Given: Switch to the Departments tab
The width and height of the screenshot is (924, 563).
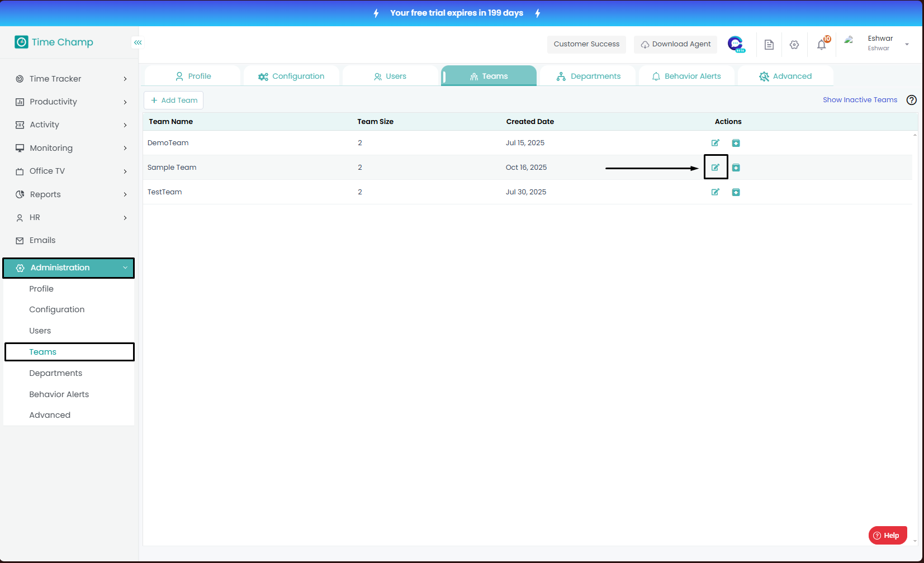Looking at the screenshot, I should [x=589, y=76].
